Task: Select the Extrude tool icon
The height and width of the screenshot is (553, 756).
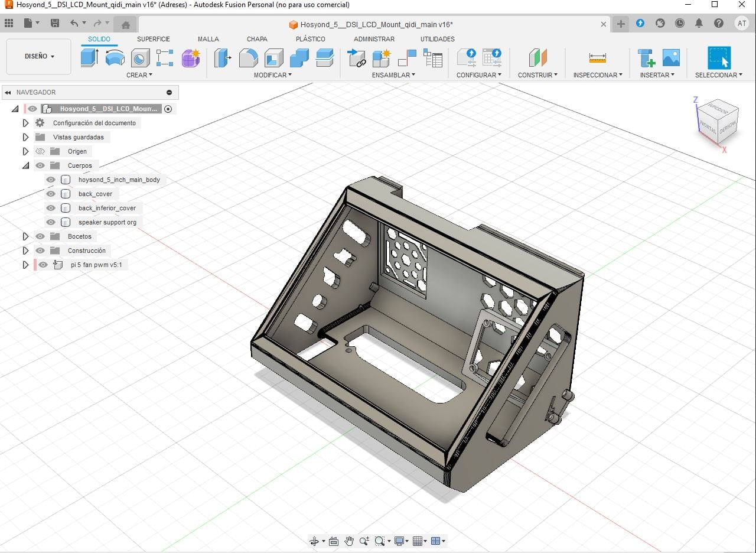Action: [89, 58]
